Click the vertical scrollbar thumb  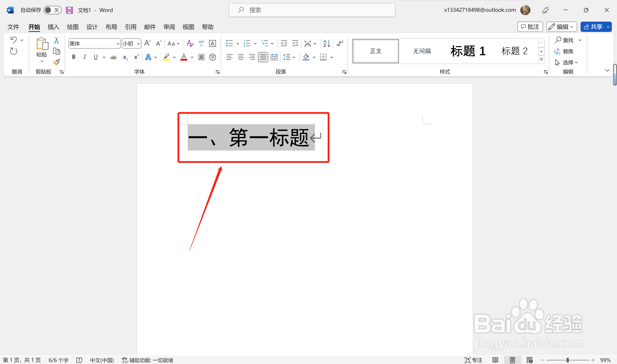click(615, 75)
